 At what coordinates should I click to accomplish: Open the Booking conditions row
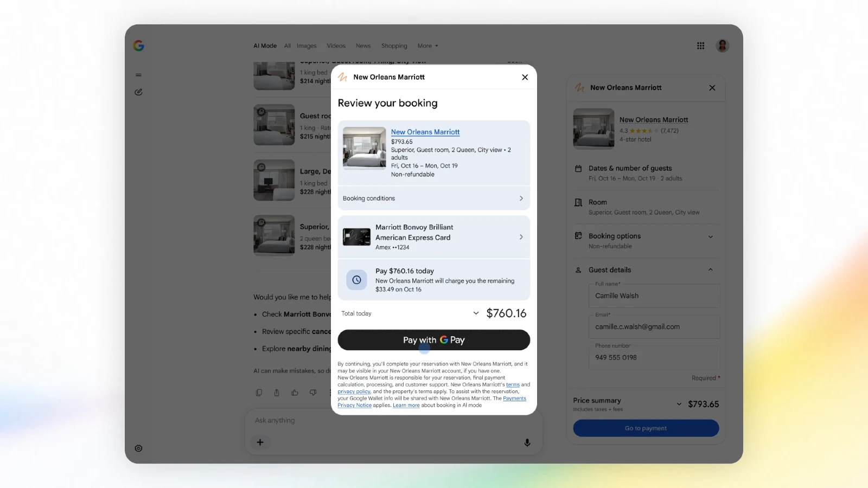pyautogui.click(x=434, y=198)
